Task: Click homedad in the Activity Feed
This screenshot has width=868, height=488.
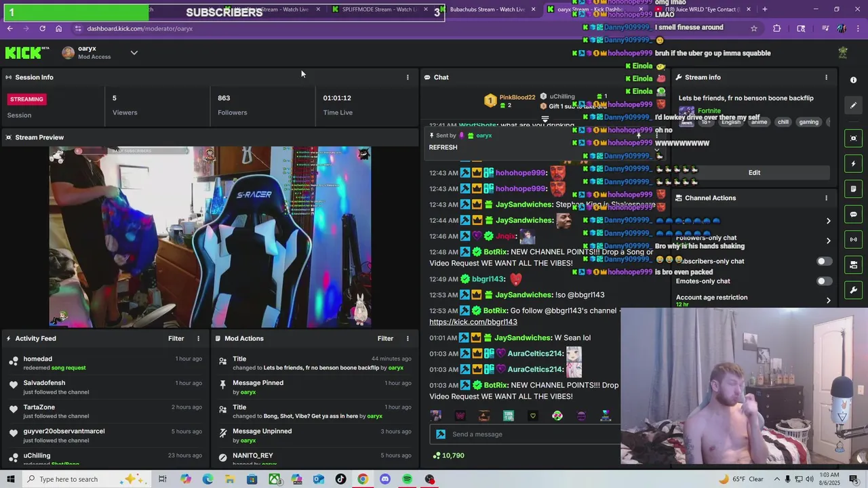Action: click(37, 359)
